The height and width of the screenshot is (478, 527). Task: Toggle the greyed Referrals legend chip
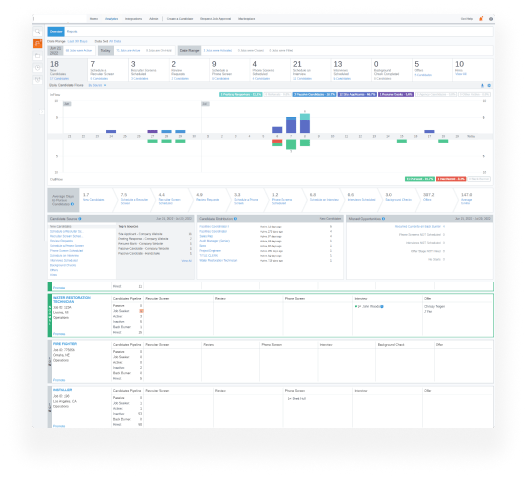tap(277, 94)
